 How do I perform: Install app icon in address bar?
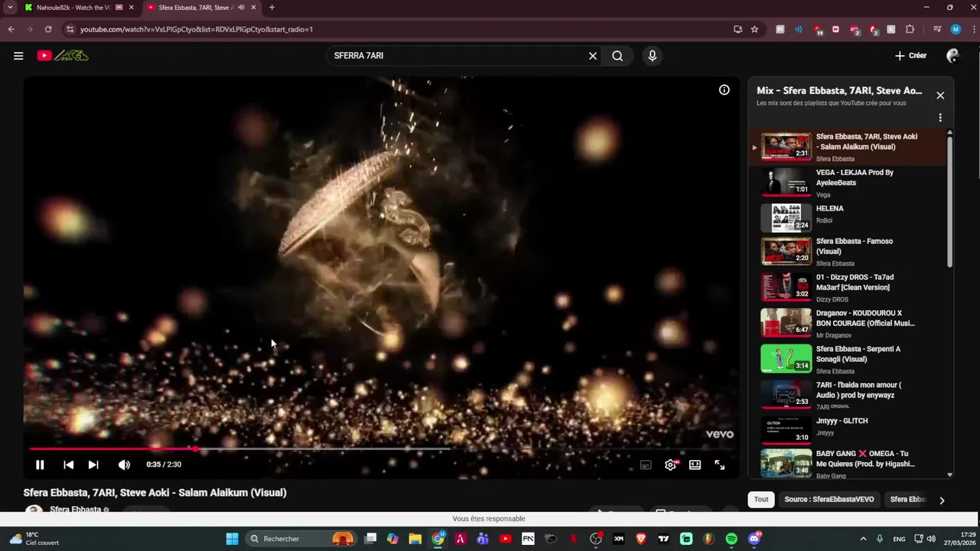[x=738, y=29]
